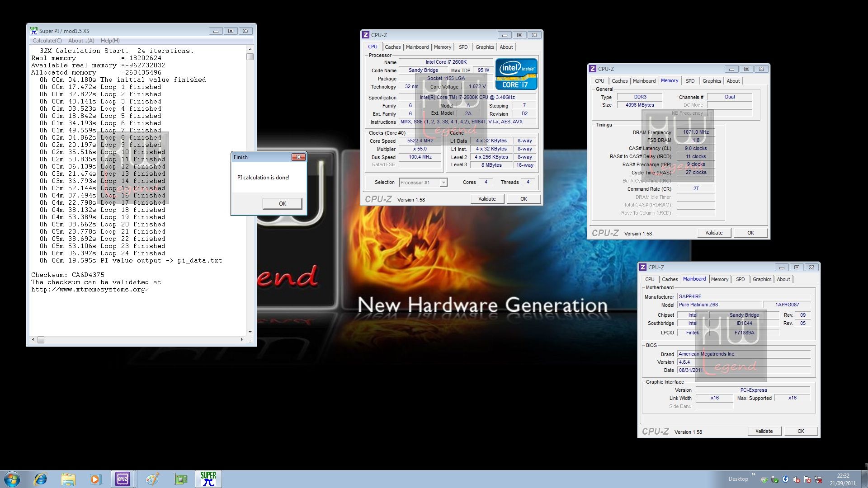868x488 pixels.
Task: Open Windows Explorer folder icon on taskbar
Action: click(x=68, y=479)
